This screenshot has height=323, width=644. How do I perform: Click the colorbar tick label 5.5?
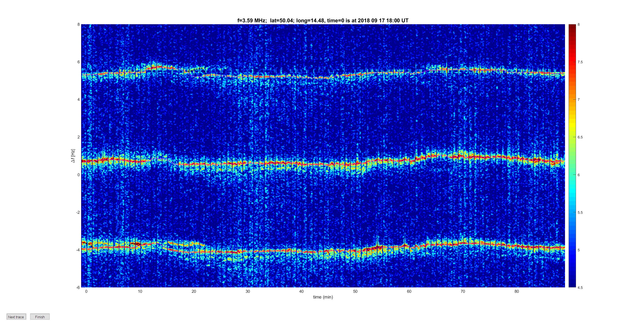click(x=580, y=212)
